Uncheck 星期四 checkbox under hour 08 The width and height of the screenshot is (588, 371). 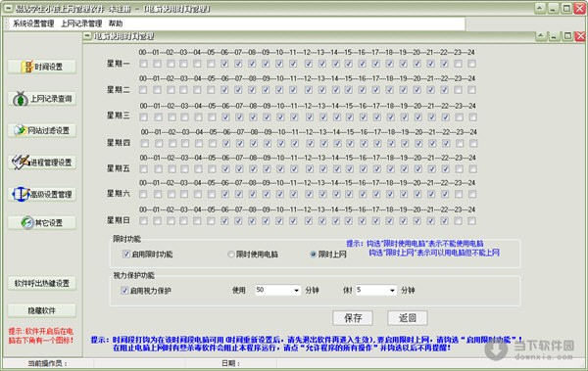pos(254,143)
